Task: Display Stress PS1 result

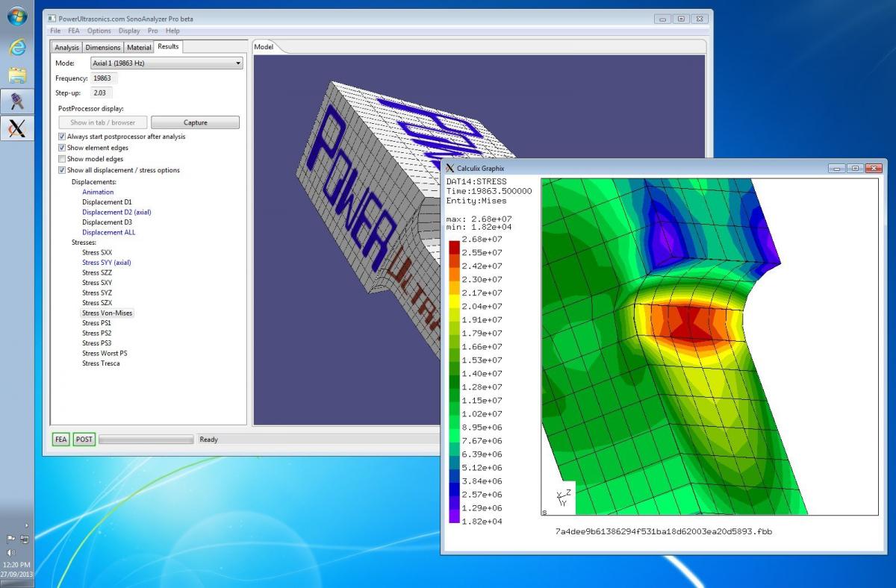Action: click(96, 323)
